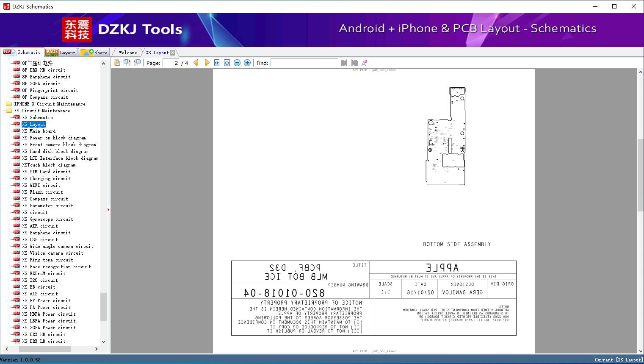The width and height of the screenshot is (644, 364).
Task: Click the PDF icon beside XS USB circuit
Action: point(17,239)
